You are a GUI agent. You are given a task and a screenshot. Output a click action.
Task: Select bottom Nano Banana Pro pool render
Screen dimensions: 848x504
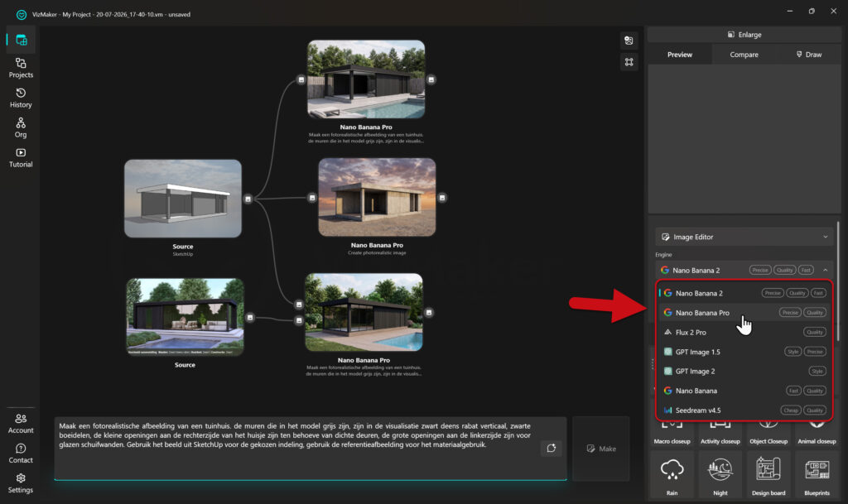(364, 312)
